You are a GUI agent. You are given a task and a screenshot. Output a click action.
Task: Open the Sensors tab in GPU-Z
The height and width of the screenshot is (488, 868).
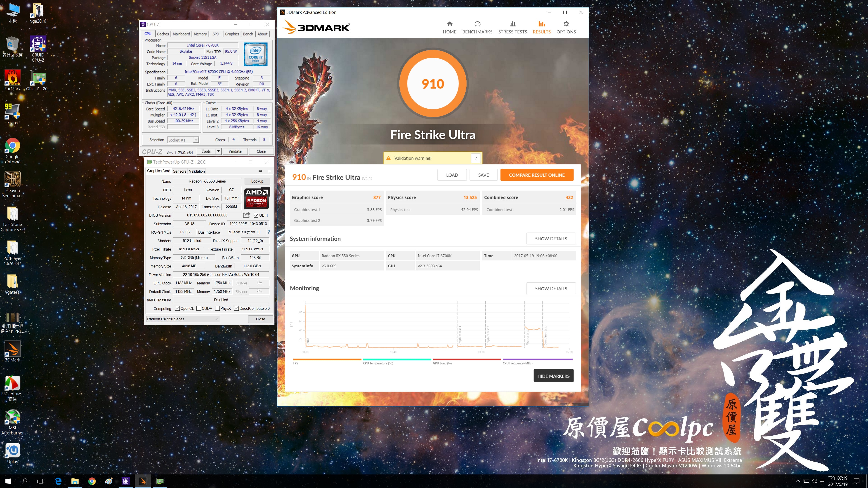click(x=179, y=171)
